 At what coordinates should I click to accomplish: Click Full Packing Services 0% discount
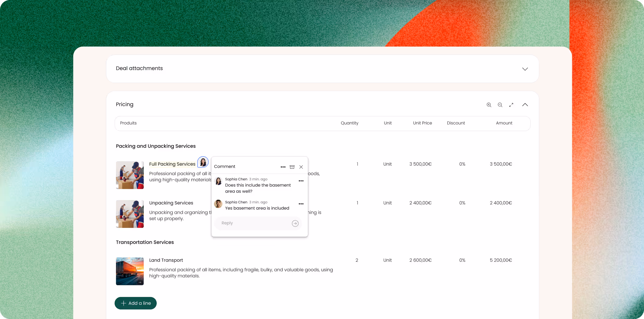462,164
